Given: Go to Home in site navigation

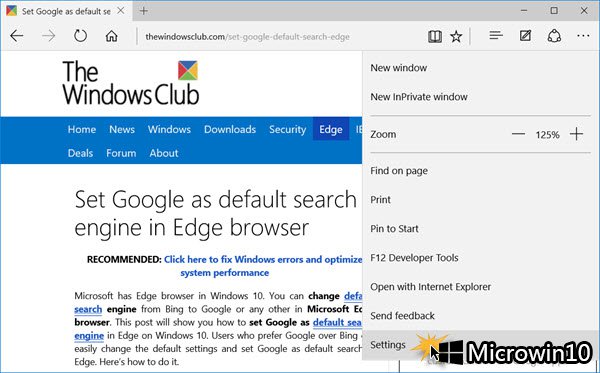Looking at the screenshot, I should (82, 129).
